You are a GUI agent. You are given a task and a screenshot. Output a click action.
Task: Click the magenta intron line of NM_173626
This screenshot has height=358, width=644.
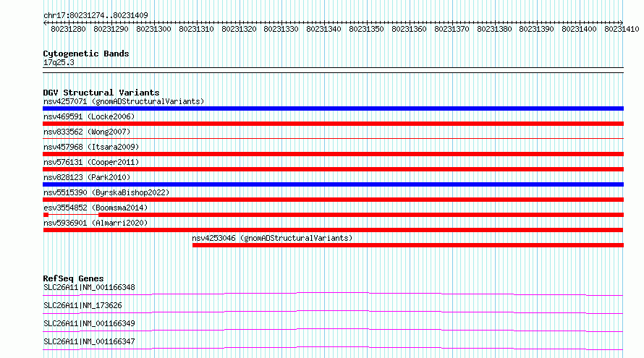[x=333, y=311]
